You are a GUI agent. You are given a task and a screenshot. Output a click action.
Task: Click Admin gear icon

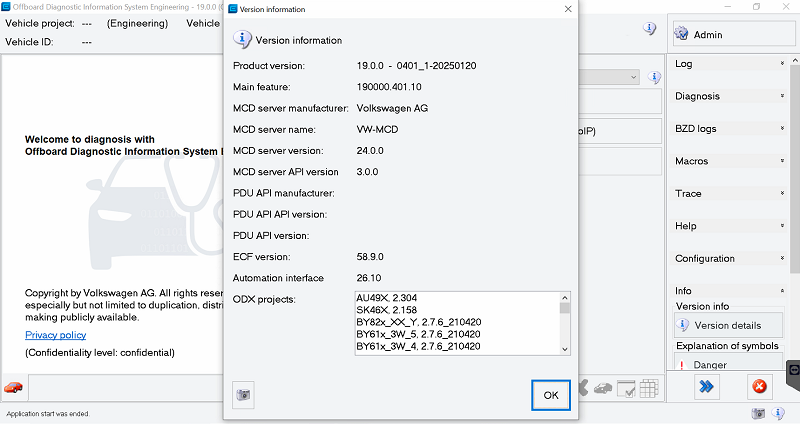[681, 34]
